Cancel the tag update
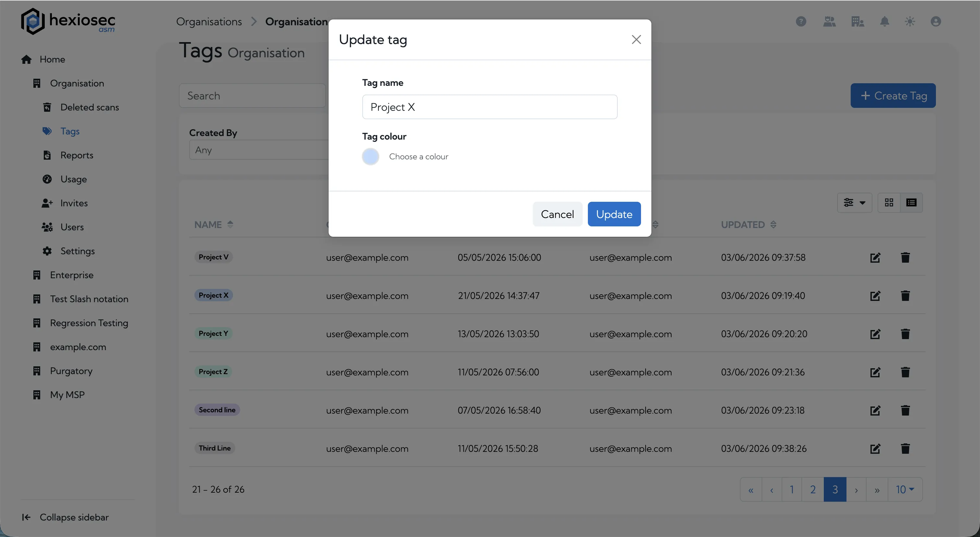This screenshot has height=537, width=980. click(x=557, y=214)
